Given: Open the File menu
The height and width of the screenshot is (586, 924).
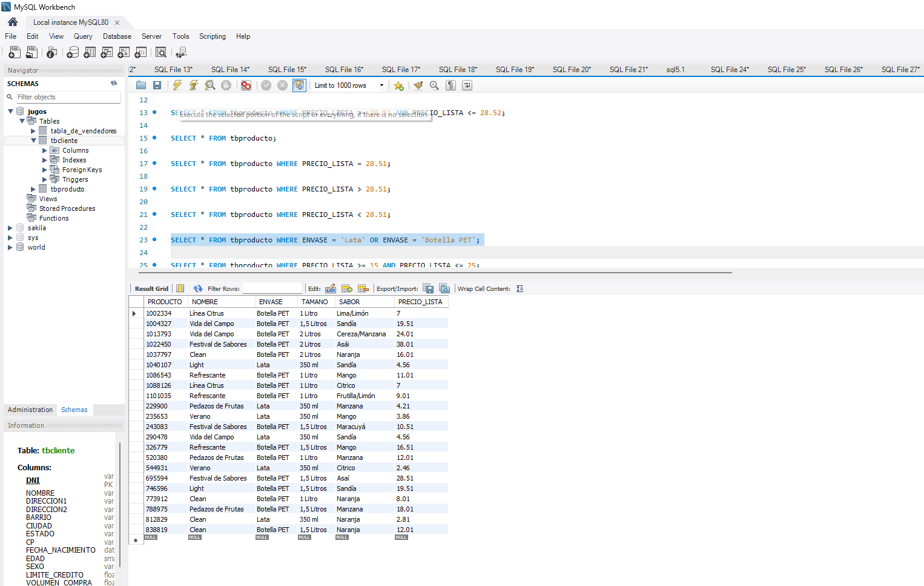Looking at the screenshot, I should click(11, 36).
